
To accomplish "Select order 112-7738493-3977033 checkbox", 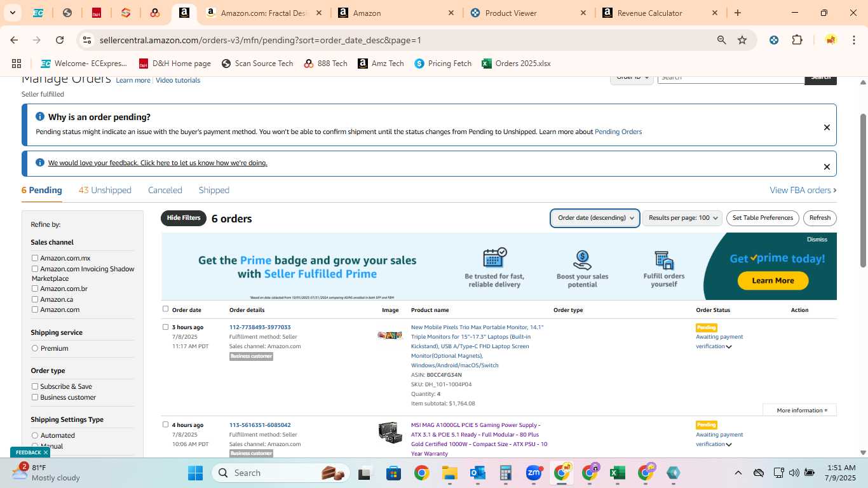I will [x=166, y=327].
